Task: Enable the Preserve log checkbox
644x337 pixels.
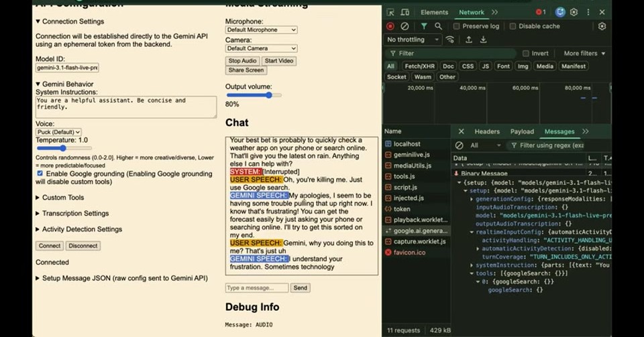Action: tap(456, 26)
